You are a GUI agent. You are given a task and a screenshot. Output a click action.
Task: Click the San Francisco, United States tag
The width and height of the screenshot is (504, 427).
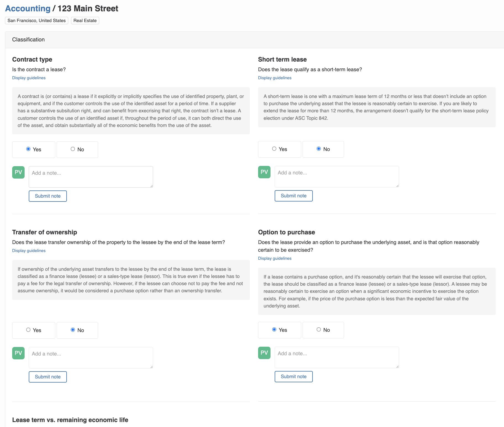pyautogui.click(x=36, y=20)
